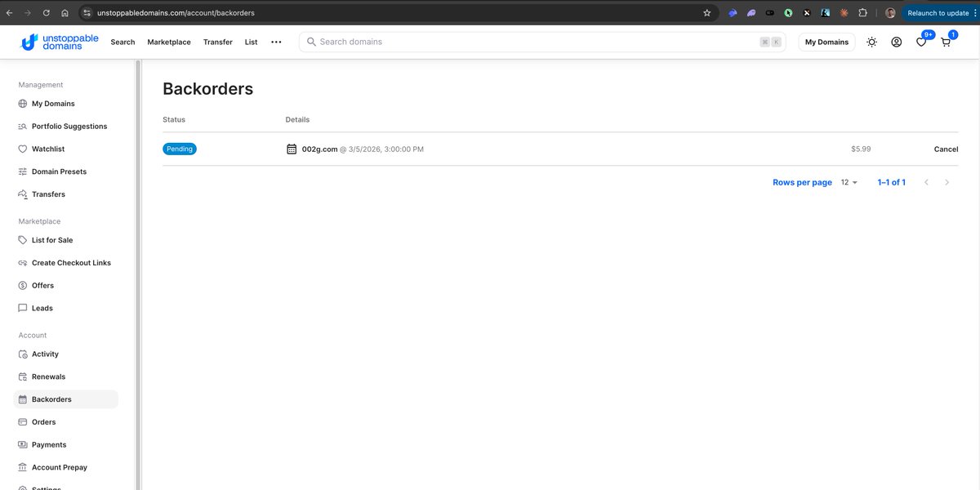980x490 pixels.
Task: Click the browser address bar URL
Action: (175, 13)
